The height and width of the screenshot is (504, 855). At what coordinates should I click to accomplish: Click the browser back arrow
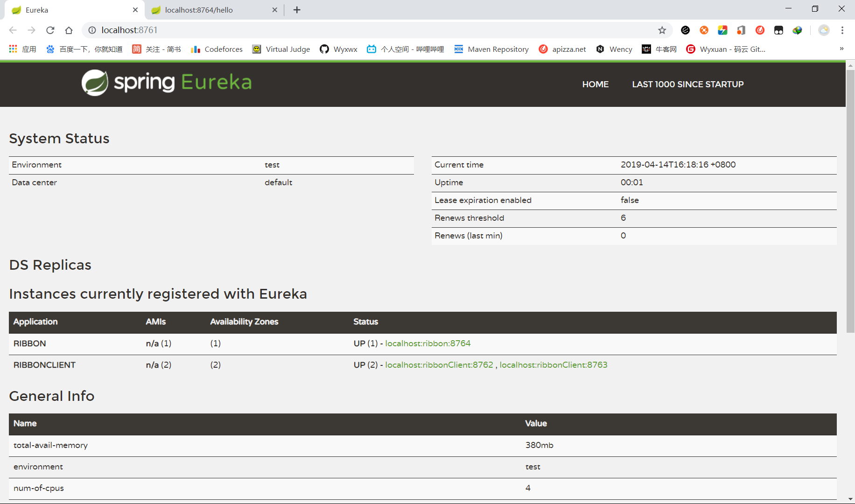(x=13, y=30)
